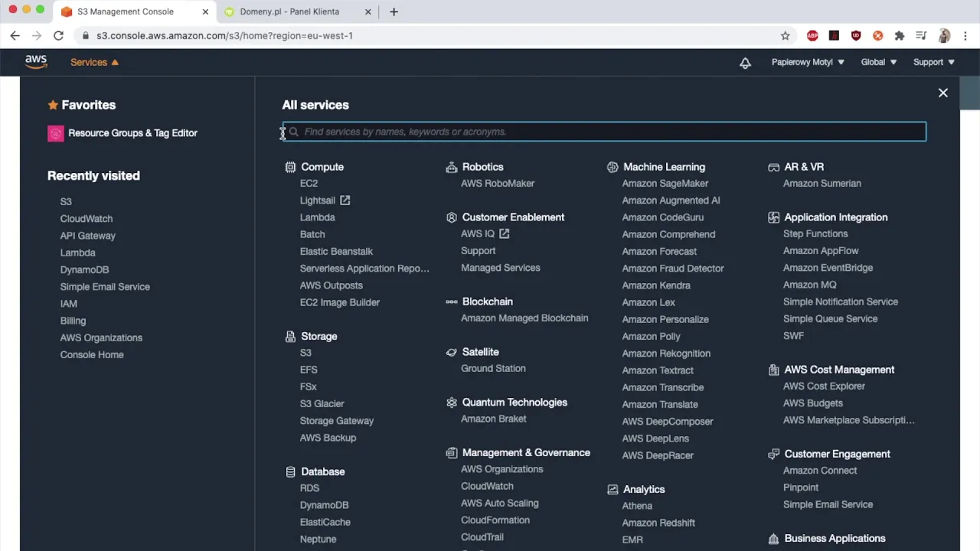
Task: Open Amazon Braket service
Action: coord(494,419)
